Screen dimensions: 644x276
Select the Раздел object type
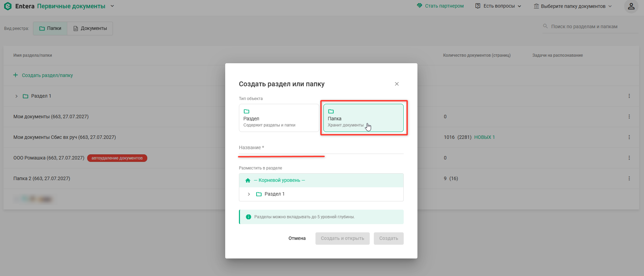(x=279, y=118)
